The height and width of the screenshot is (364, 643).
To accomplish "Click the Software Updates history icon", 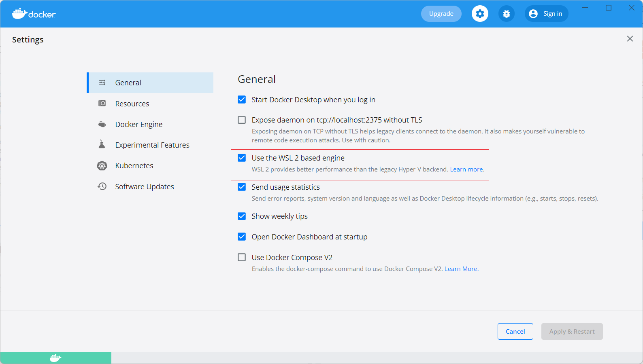I will (102, 186).
